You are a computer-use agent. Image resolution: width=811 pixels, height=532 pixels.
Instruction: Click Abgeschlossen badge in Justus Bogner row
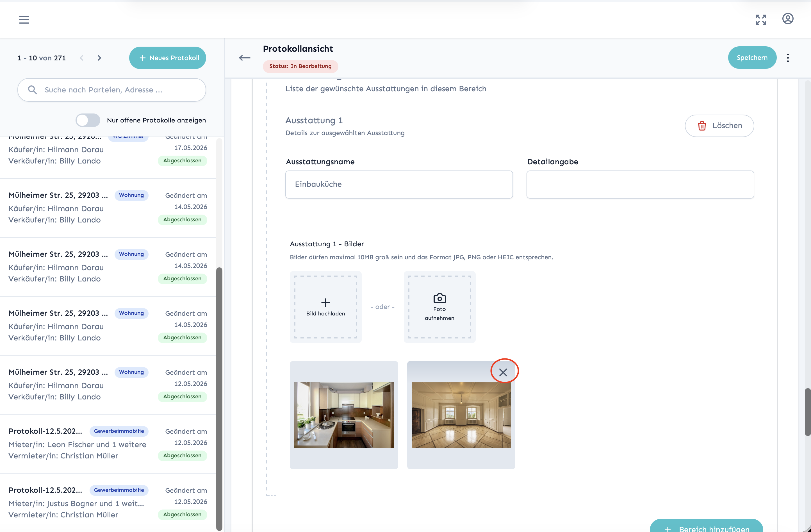[182, 515]
